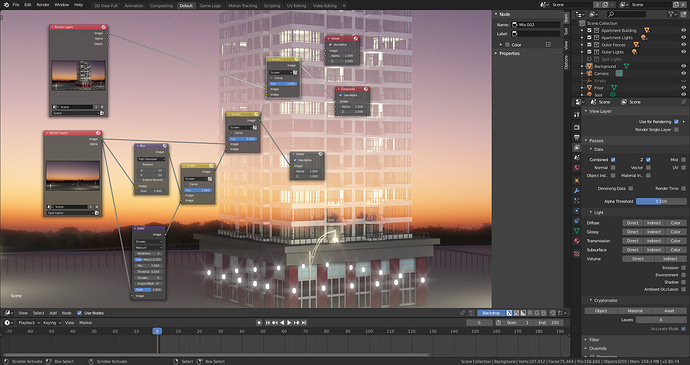Hide the Camera object with eye icon
690x365 pixels.
683,74
